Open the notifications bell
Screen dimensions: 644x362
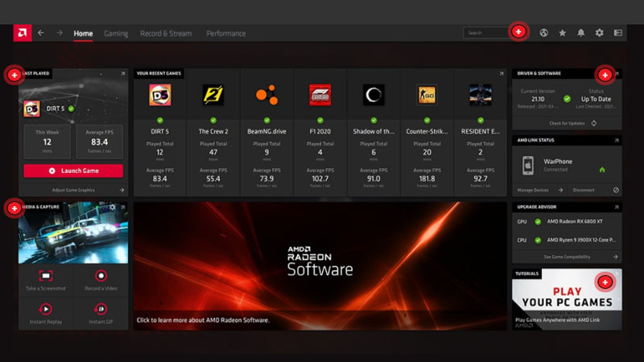click(x=580, y=33)
